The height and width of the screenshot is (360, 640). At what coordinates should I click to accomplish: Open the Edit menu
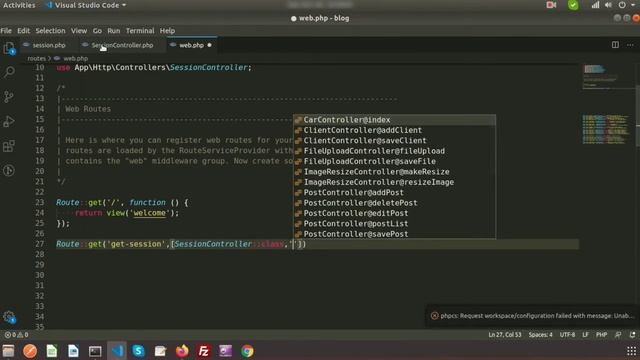click(x=23, y=31)
